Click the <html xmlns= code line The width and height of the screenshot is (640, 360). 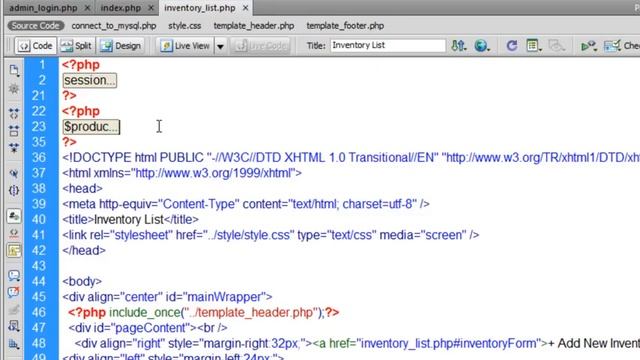(182, 173)
